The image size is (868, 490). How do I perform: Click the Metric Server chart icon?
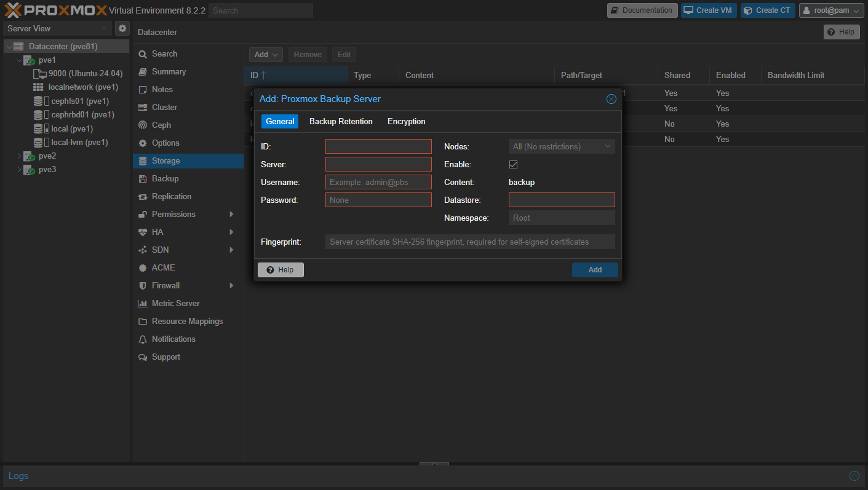(x=143, y=304)
